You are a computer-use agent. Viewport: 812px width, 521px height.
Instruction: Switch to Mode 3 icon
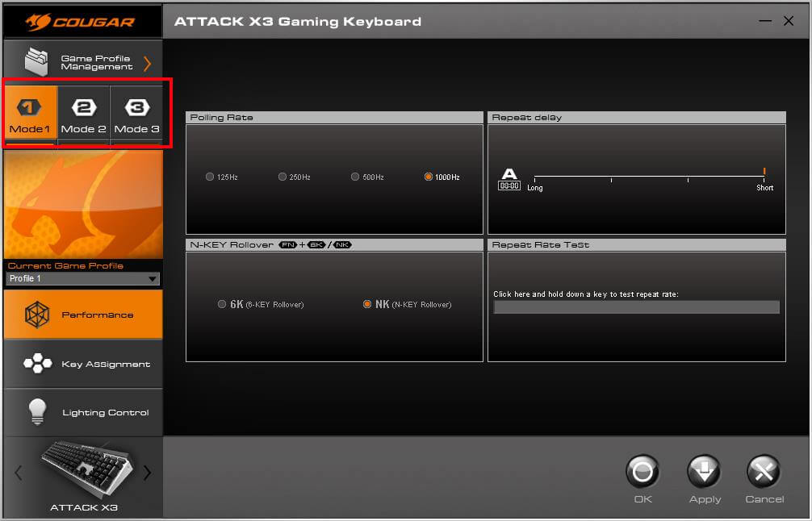tap(136, 107)
